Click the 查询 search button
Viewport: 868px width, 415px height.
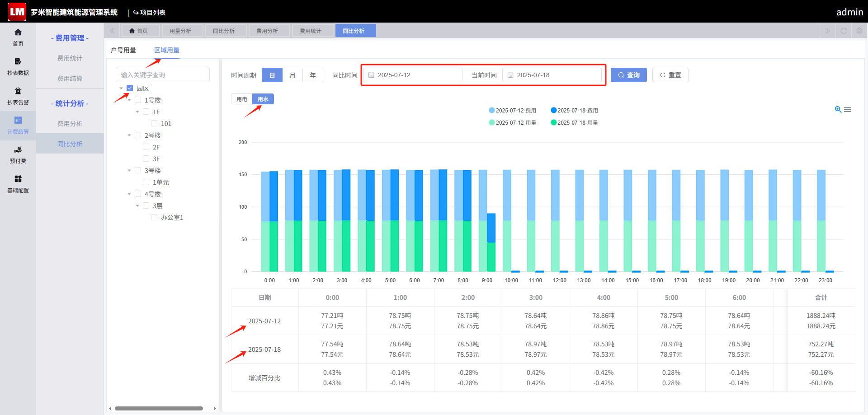click(x=629, y=75)
